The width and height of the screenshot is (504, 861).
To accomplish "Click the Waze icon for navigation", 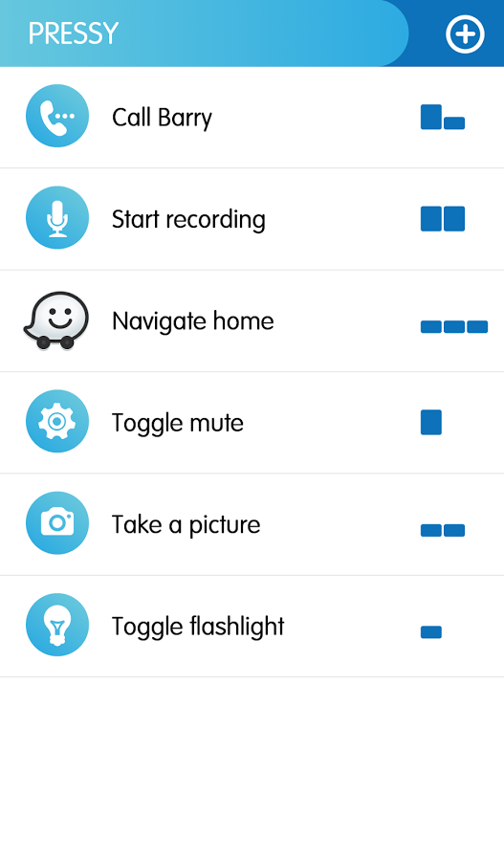I will point(56,320).
